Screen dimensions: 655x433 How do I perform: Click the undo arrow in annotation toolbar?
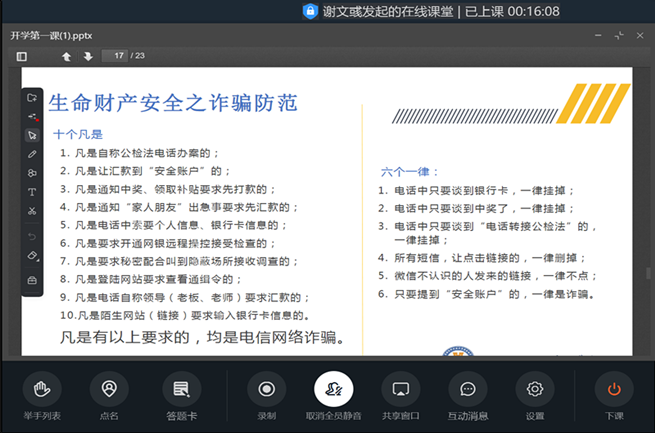tap(32, 237)
